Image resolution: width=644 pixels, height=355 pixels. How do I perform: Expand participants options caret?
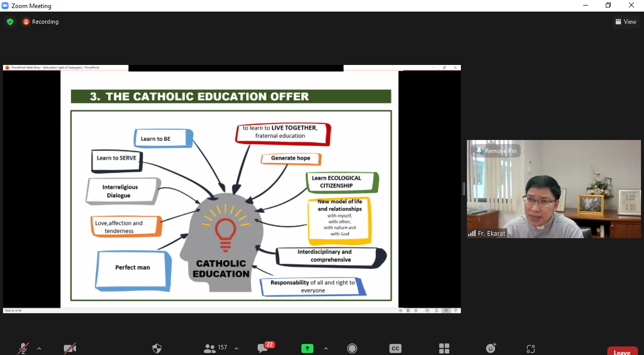[x=236, y=348]
